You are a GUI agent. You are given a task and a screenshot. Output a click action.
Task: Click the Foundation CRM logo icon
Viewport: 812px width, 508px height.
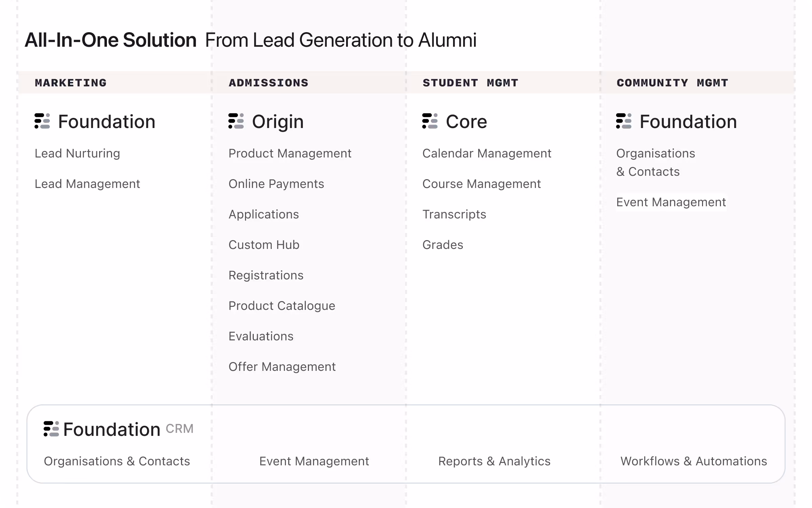pos(51,429)
